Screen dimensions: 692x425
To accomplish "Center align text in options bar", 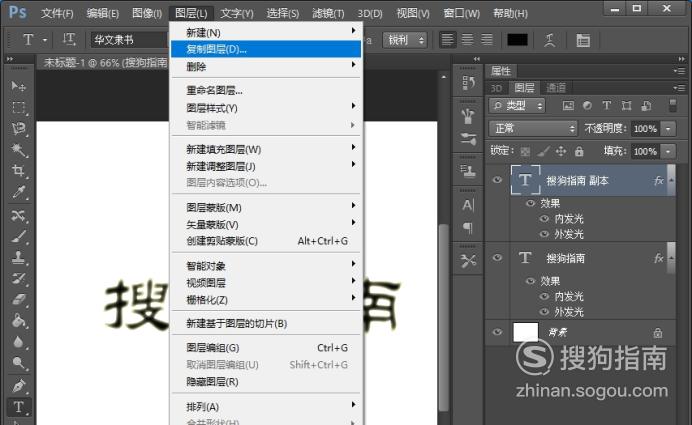I will [467, 40].
